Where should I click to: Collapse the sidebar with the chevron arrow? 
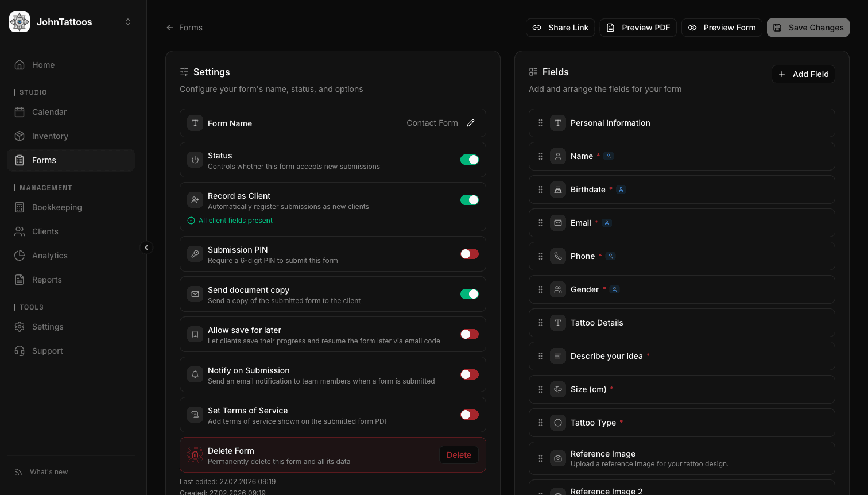[x=147, y=247]
